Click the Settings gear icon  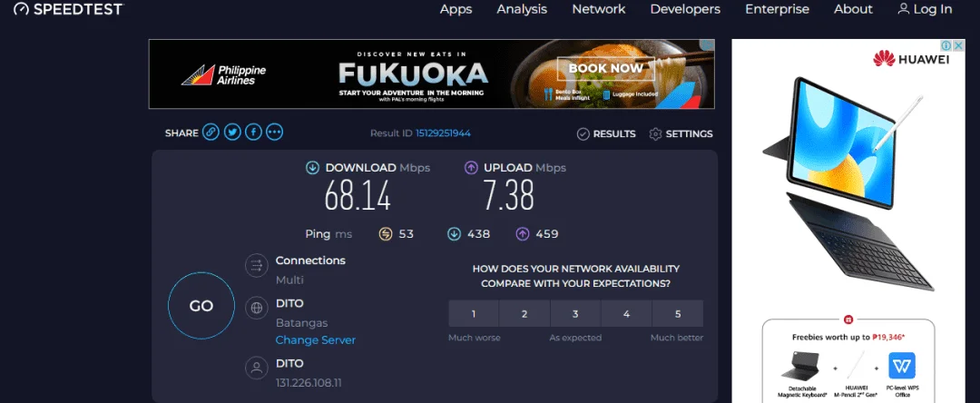[656, 133]
